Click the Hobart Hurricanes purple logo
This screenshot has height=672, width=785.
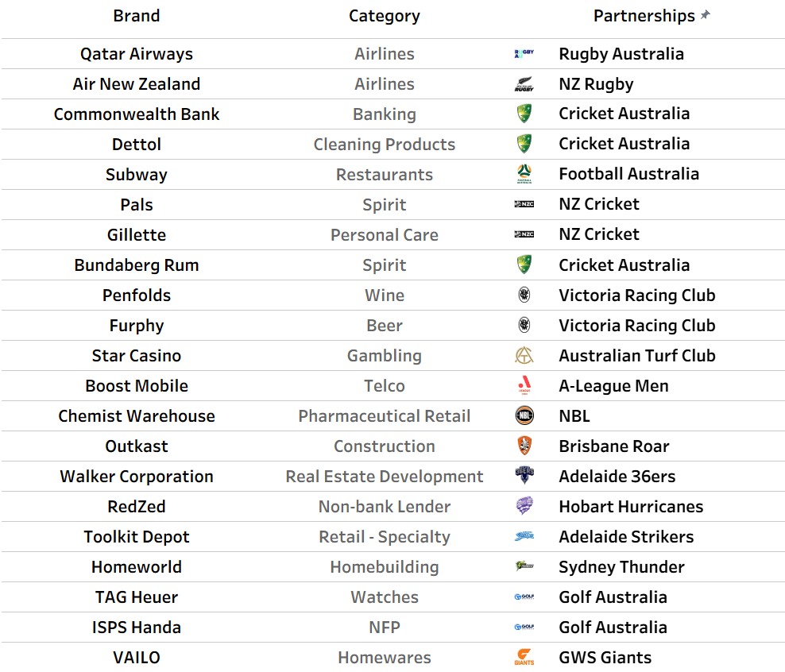pos(524,505)
